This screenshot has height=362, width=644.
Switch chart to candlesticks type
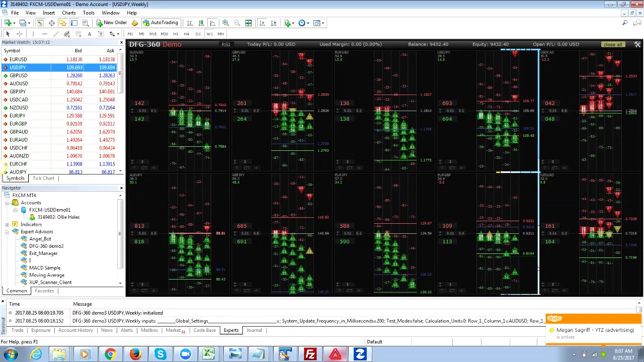[201, 23]
